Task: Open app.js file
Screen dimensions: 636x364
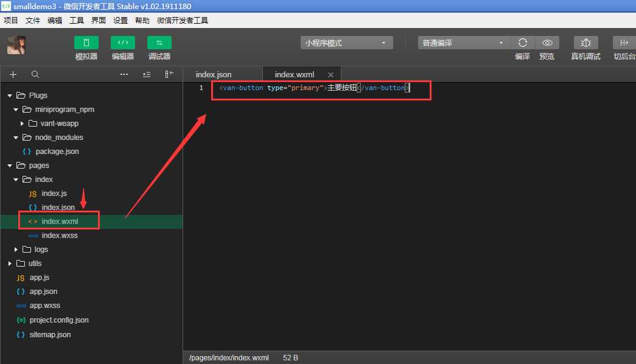Action: tap(40, 278)
